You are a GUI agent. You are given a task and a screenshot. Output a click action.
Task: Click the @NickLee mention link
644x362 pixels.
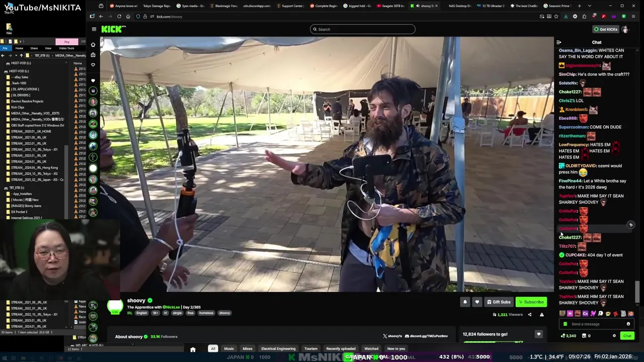(171, 307)
